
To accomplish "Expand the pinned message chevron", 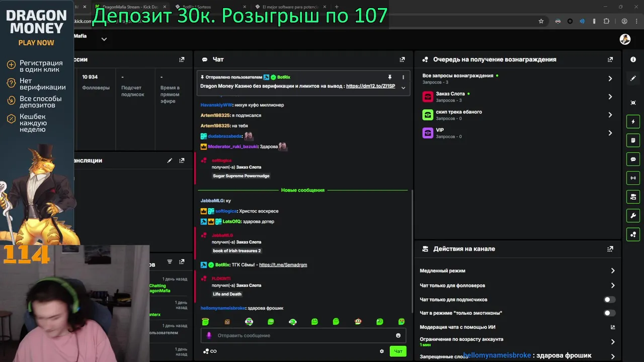I will [403, 87].
